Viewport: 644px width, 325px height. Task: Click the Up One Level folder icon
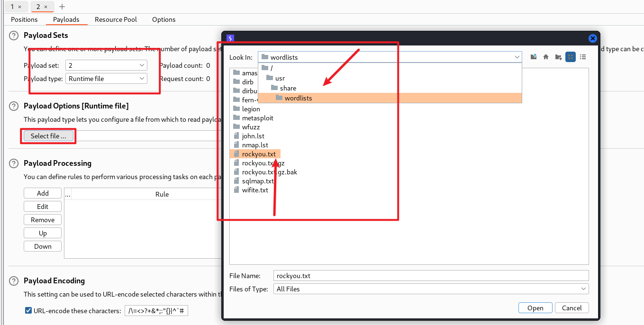pos(533,57)
